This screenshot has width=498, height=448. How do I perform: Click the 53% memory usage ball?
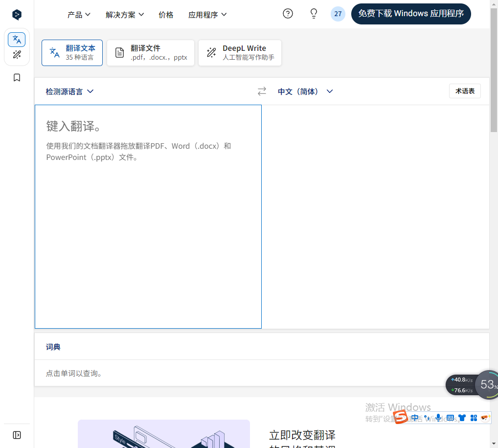[488, 385]
